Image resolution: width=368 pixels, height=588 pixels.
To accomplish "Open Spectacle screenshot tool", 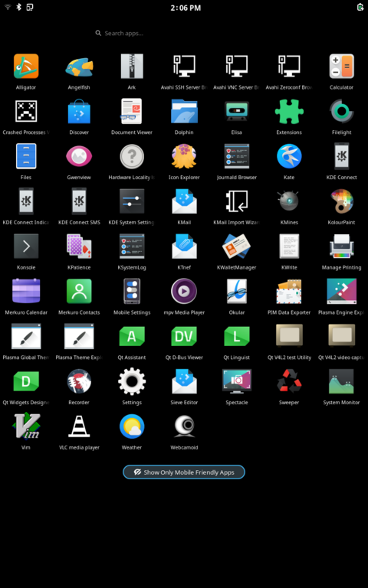I will coord(237,381).
